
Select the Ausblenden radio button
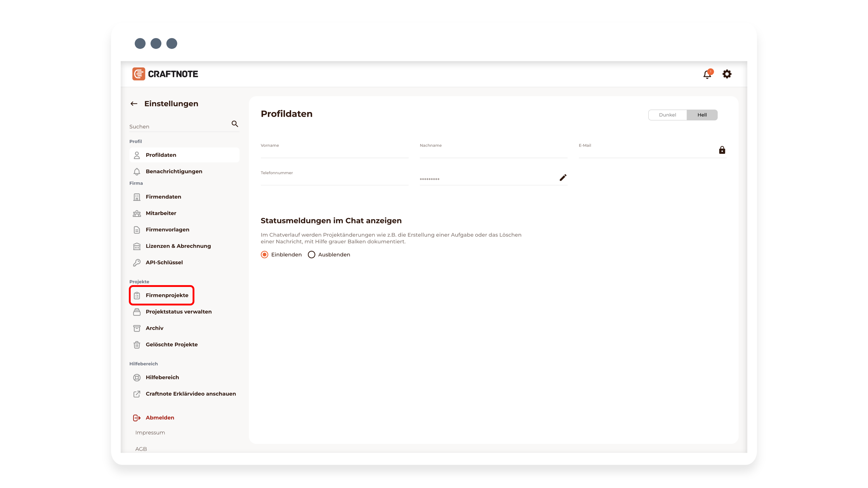coord(311,255)
